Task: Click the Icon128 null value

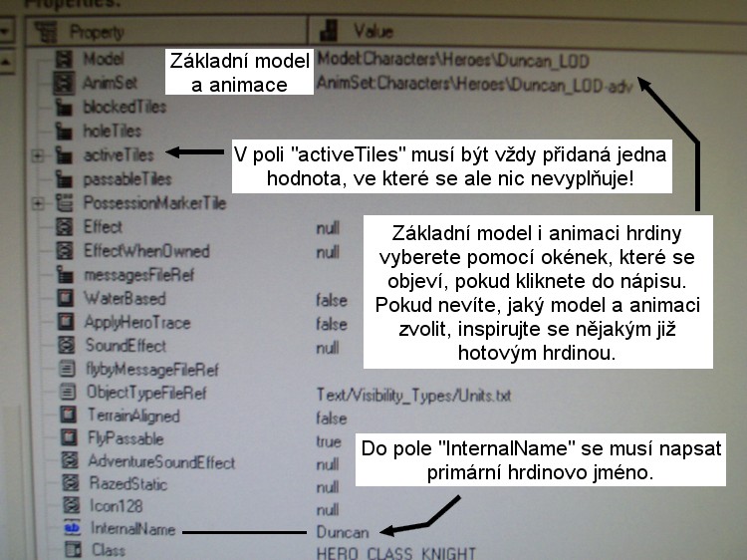Action: [x=328, y=509]
